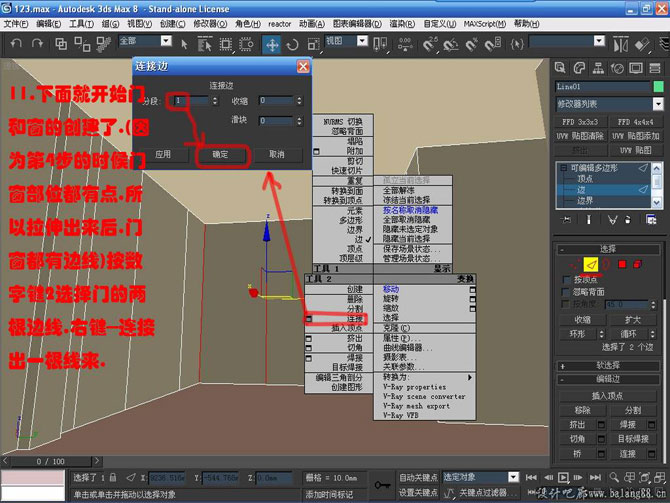The height and width of the screenshot is (503, 670).
Task: Open Mirror tool in main toolbar
Action: (620, 44)
